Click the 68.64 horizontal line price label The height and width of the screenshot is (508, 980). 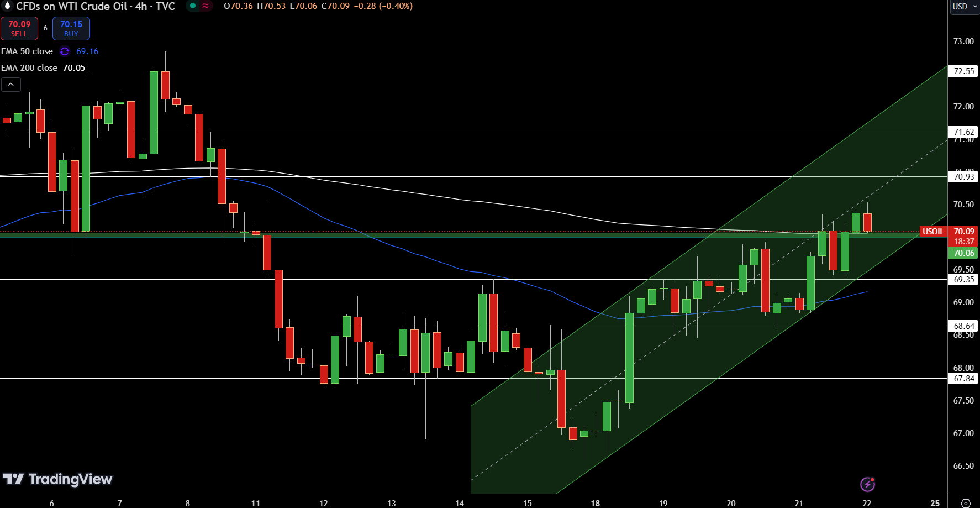(x=964, y=326)
